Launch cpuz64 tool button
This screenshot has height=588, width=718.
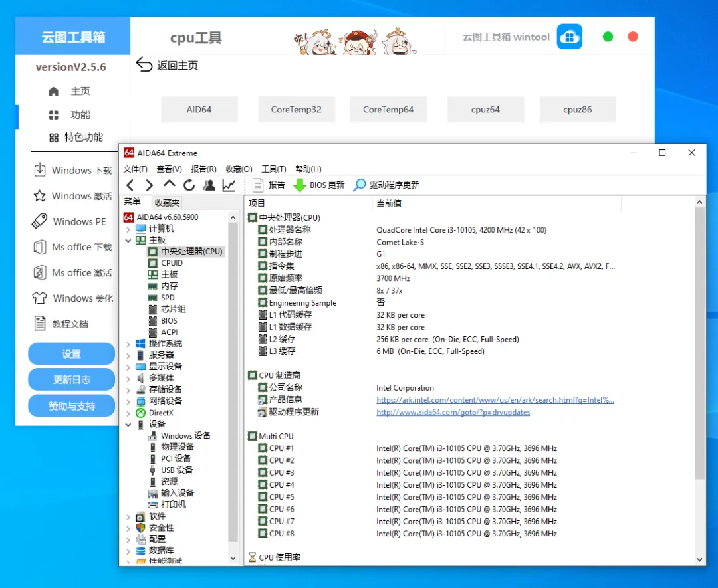click(x=485, y=110)
